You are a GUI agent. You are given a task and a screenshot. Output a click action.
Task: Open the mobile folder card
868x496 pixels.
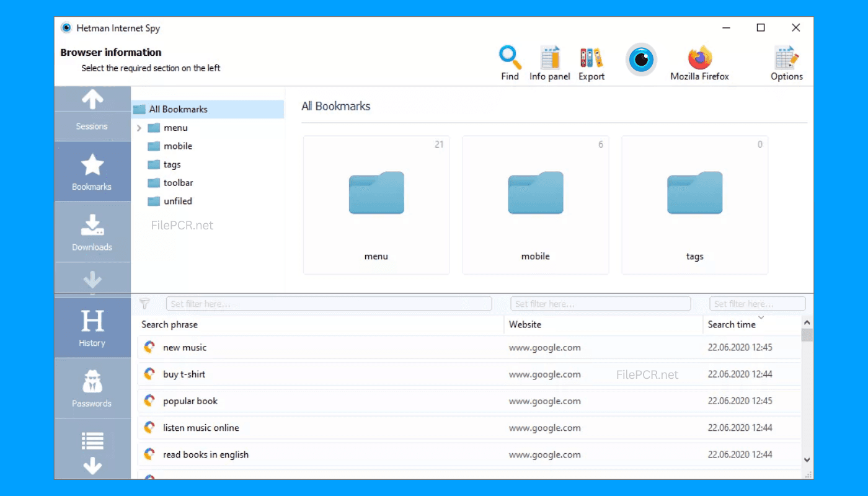tap(536, 205)
